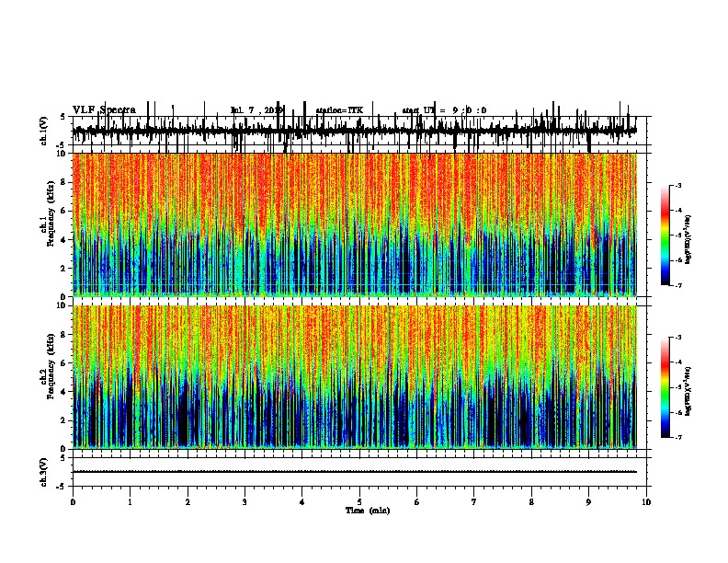Click inside the ch.2 spectrogram panel
728x563 pixels.
pos(355,377)
